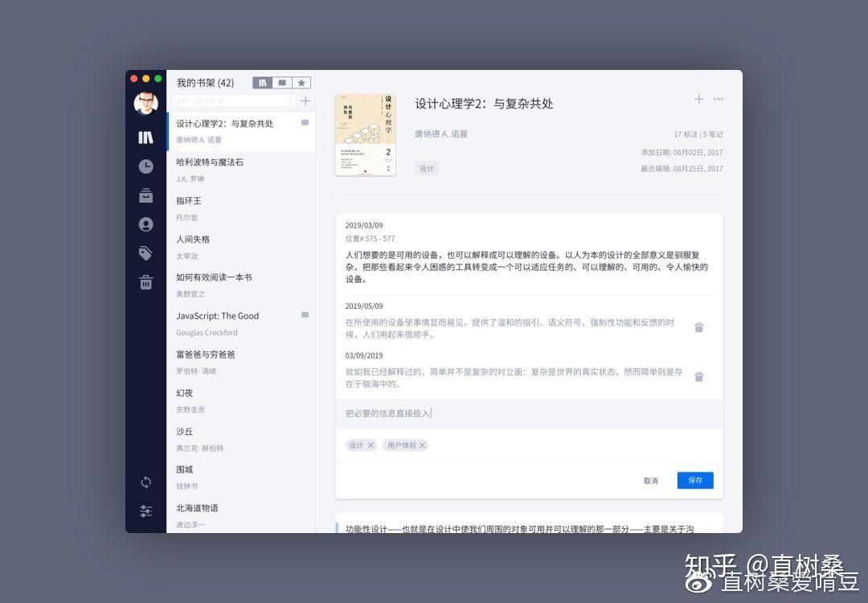This screenshot has width=868, height=603.
Task: Click the 取消 cancel button
Action: pyautogui.click(x=651, y=481)
